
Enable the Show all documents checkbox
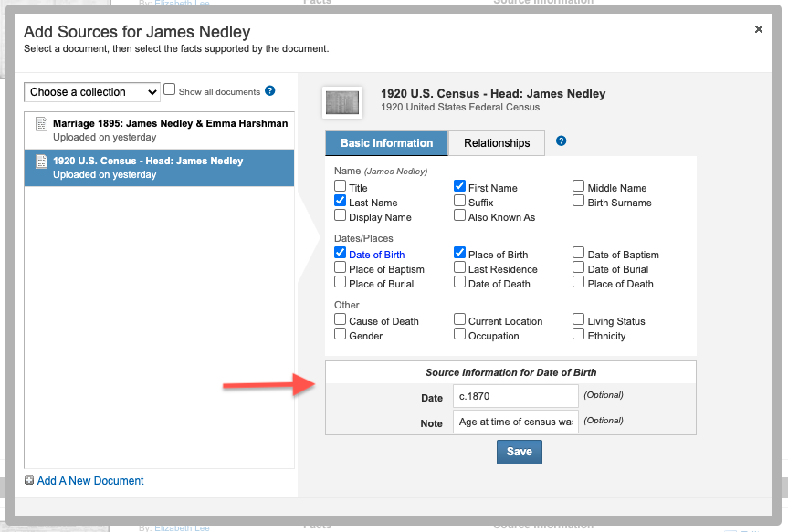[x=169, y=90]
